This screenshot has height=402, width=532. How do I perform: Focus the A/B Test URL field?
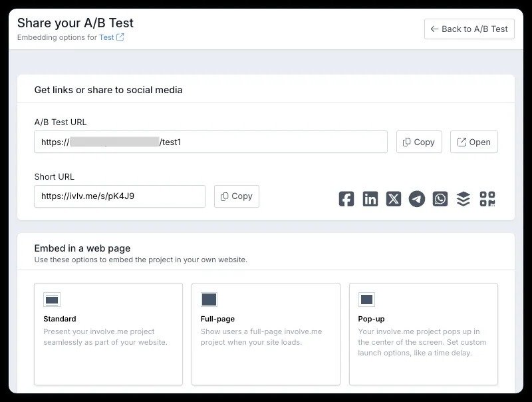[211, 142]
